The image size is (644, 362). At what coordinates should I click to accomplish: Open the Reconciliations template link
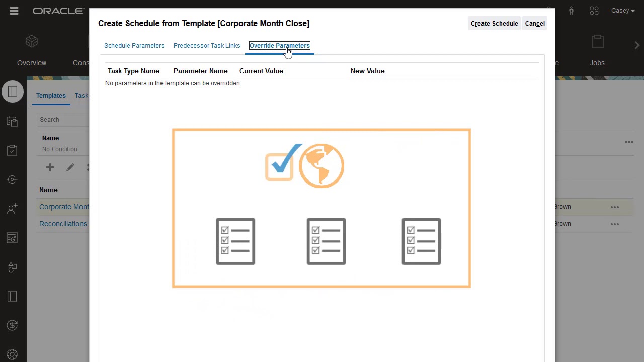click(x=63, y=224)
